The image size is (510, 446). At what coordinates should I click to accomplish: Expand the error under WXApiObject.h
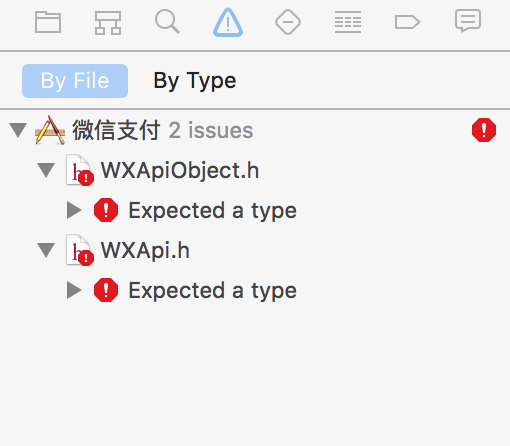pos(74,210)
